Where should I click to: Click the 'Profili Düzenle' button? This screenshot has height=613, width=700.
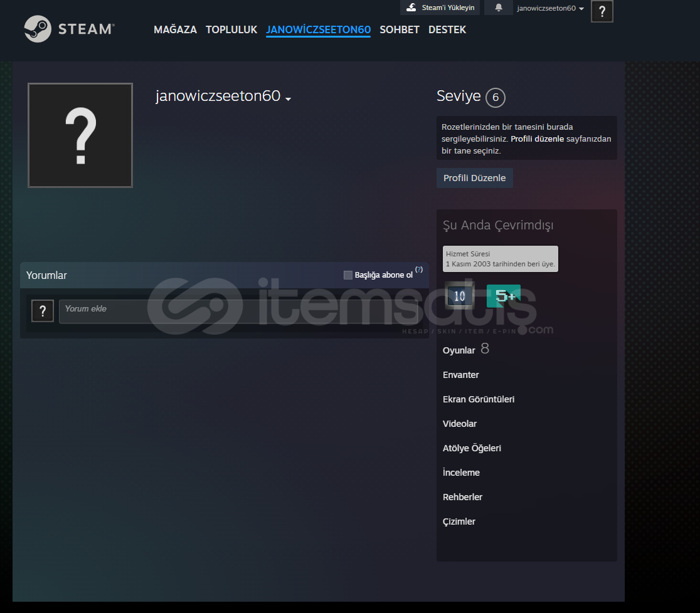tap(475, 178)
